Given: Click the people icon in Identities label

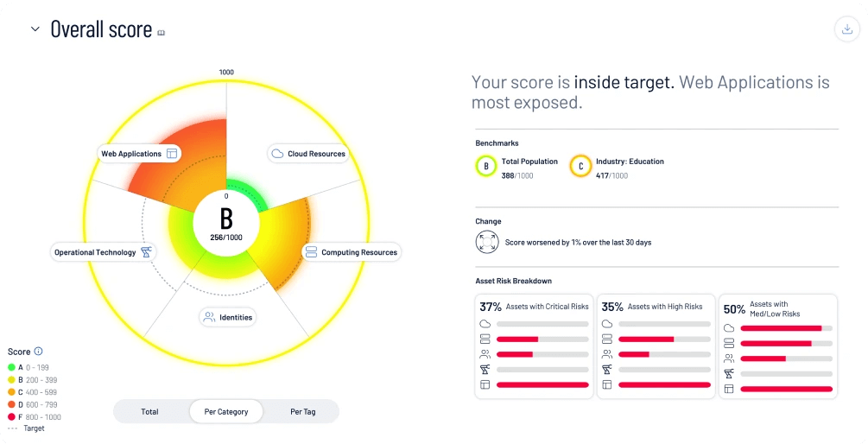Looking at the screenshot, I should tap(209, 317).
